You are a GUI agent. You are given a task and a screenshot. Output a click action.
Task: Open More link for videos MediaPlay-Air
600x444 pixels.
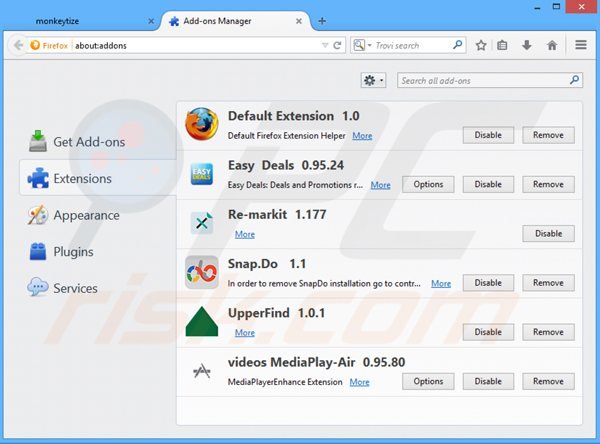coord(359,382)
